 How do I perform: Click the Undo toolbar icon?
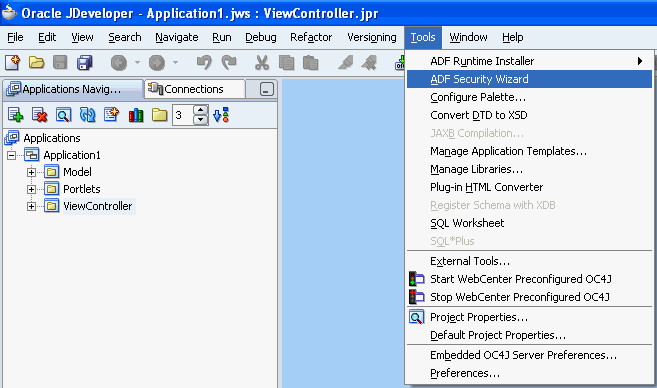point(204,63)
